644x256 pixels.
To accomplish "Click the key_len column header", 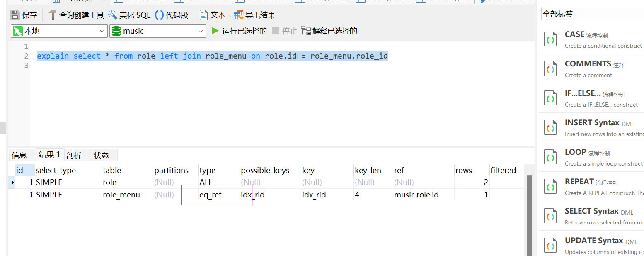I will click(x=373, y=170).
